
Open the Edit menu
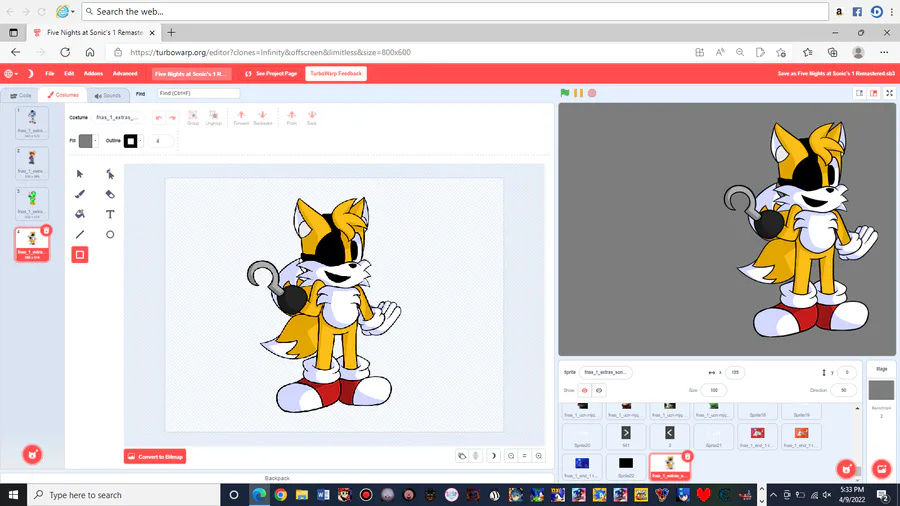point(69,73)
